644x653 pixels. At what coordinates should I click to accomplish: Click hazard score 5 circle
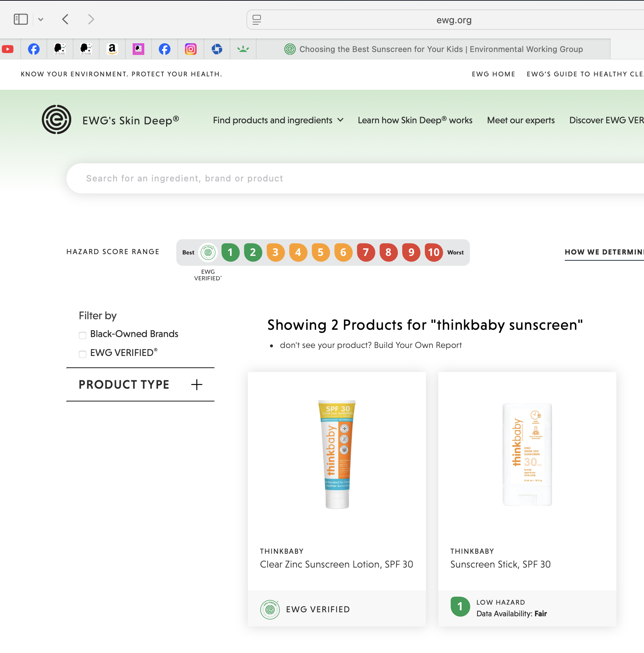click(321, 252)
